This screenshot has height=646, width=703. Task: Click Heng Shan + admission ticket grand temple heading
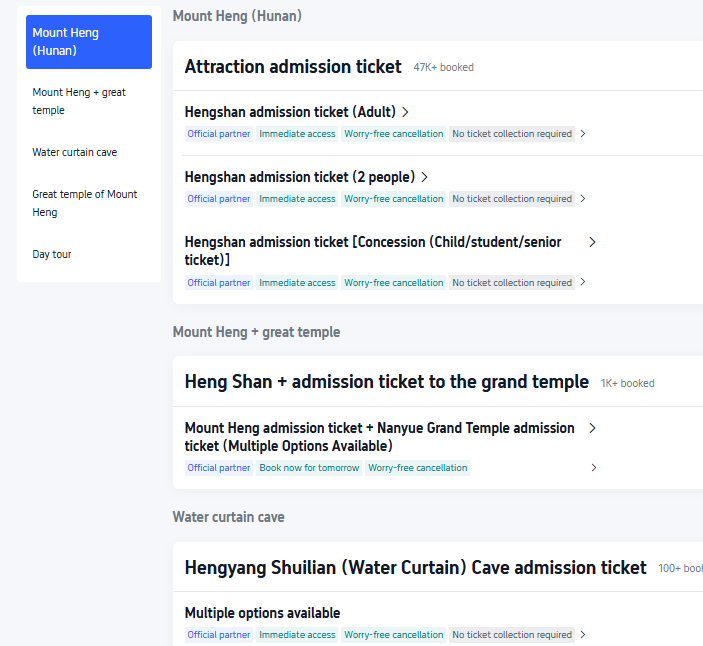(386, 382)
